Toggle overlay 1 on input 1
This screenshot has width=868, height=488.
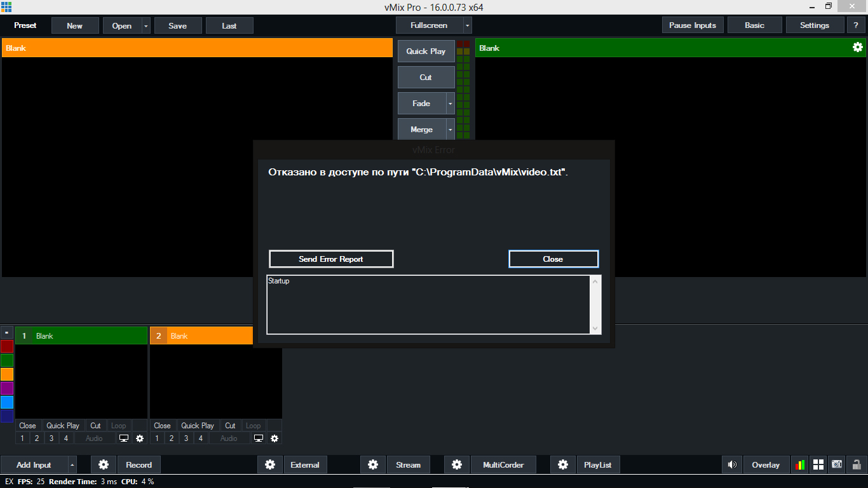22,438
